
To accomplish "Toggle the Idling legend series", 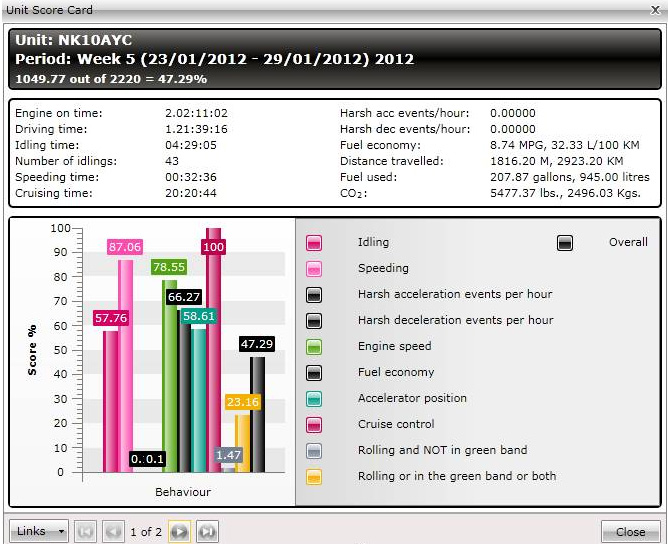I will (314, 243).
